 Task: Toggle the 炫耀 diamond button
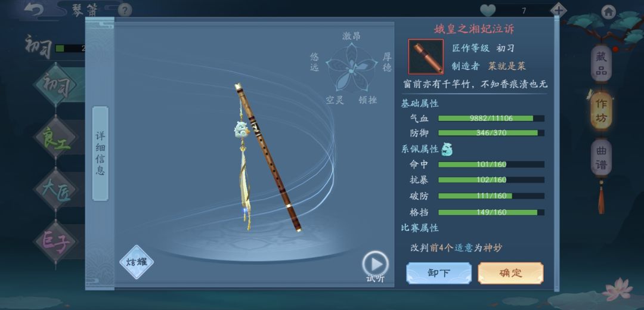(137, 262)
